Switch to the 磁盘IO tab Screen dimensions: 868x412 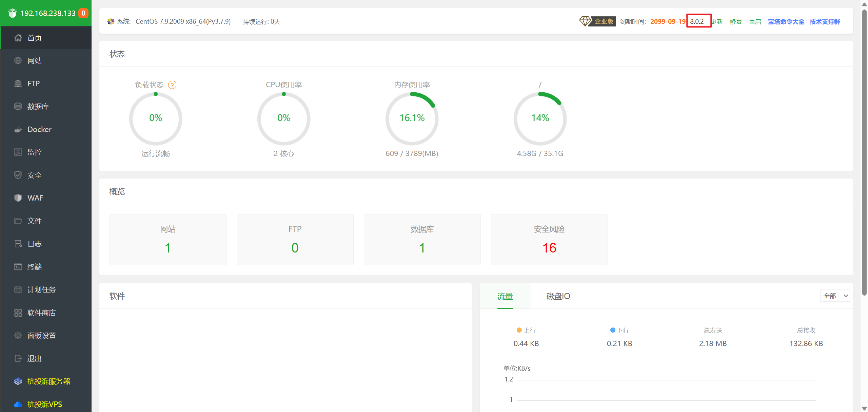[558, 296]
